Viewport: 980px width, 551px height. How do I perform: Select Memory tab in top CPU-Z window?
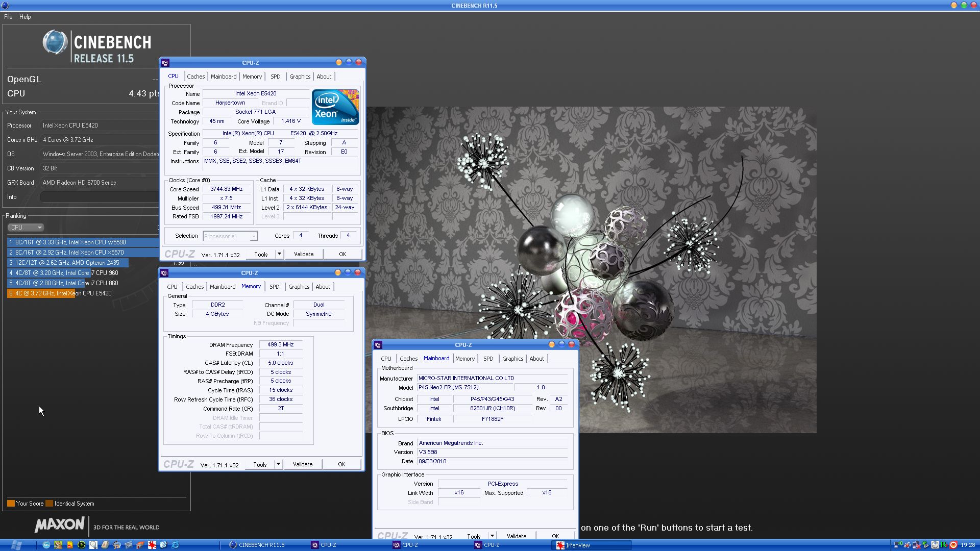pos(252,77)
